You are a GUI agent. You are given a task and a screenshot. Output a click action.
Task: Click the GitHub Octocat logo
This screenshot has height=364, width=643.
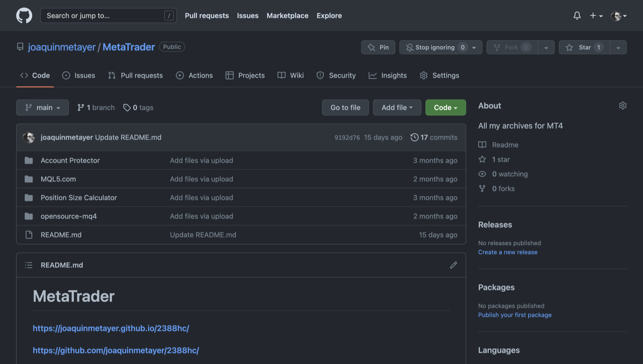point(24,16)
